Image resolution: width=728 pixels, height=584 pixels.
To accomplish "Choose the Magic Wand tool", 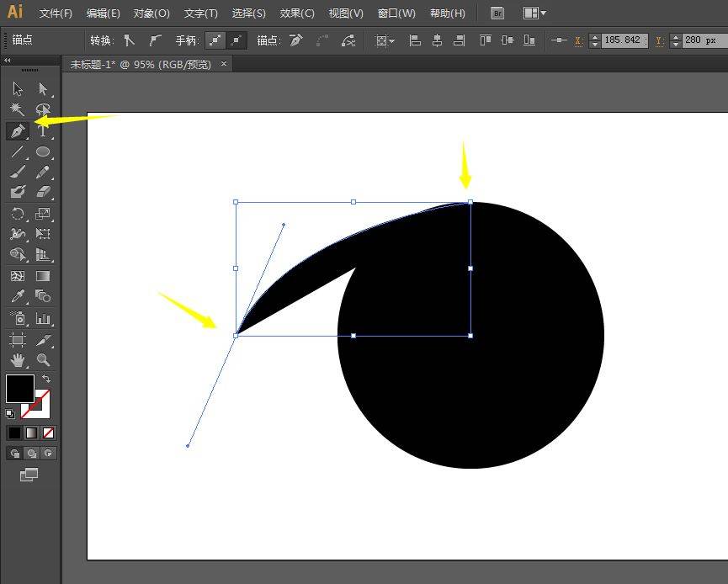I will pos(17,109).
